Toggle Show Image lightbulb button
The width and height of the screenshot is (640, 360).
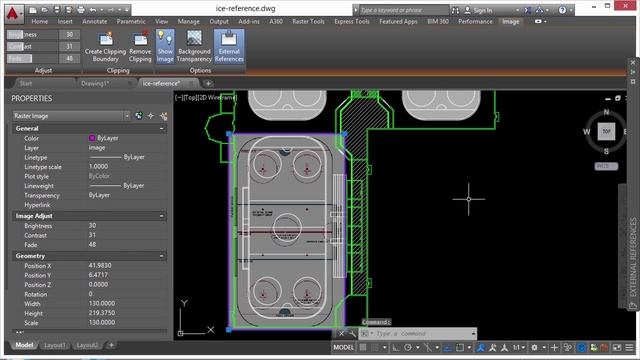[x=165, y=46]
